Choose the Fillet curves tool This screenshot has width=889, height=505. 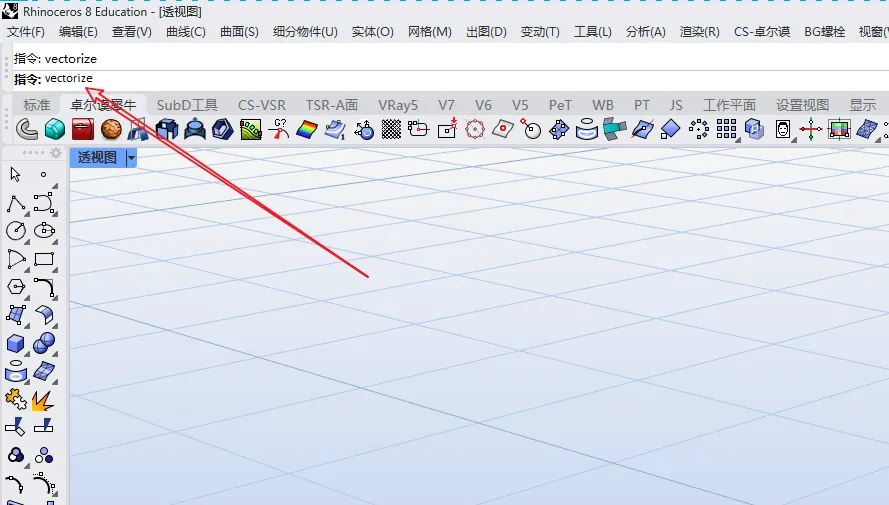[x=44, y=287]
